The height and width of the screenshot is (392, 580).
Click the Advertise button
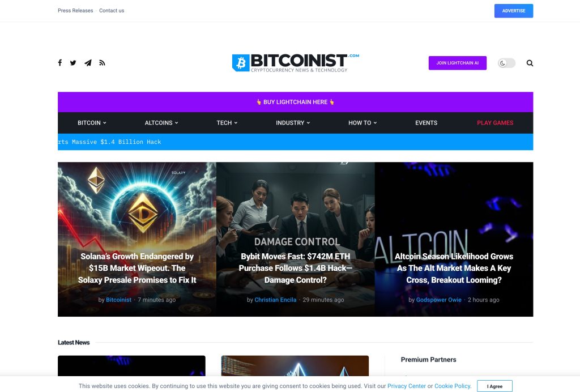(513, 11)
